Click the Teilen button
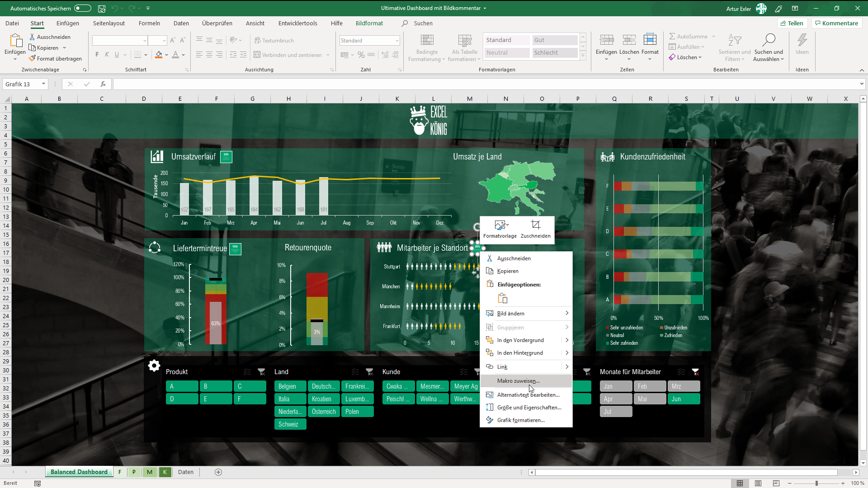The image size is (868, 488). (x=793, y=23)
